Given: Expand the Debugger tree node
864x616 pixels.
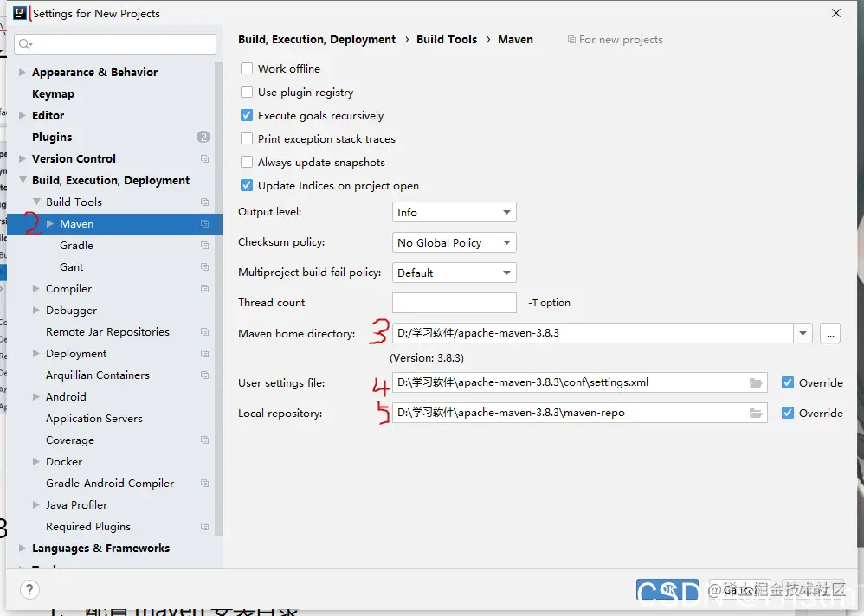Looking at the screenshot, I should click(x=35, y=310).
